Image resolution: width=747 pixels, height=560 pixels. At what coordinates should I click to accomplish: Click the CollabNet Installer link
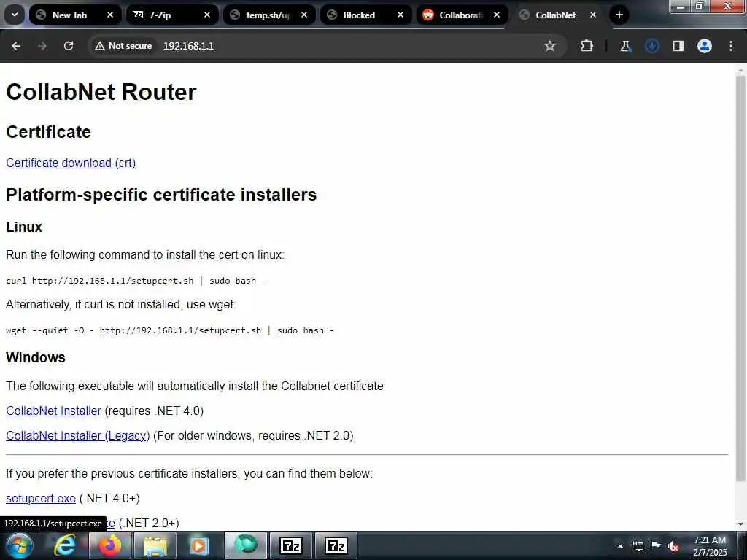click(53, 411)
